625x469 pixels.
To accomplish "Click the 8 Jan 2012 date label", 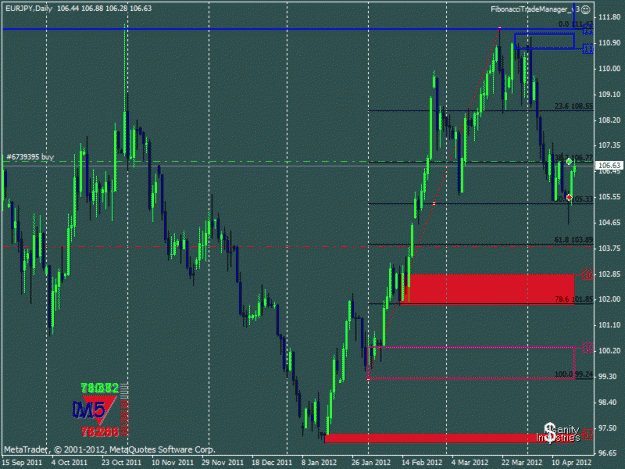I will tap(319, 462).
